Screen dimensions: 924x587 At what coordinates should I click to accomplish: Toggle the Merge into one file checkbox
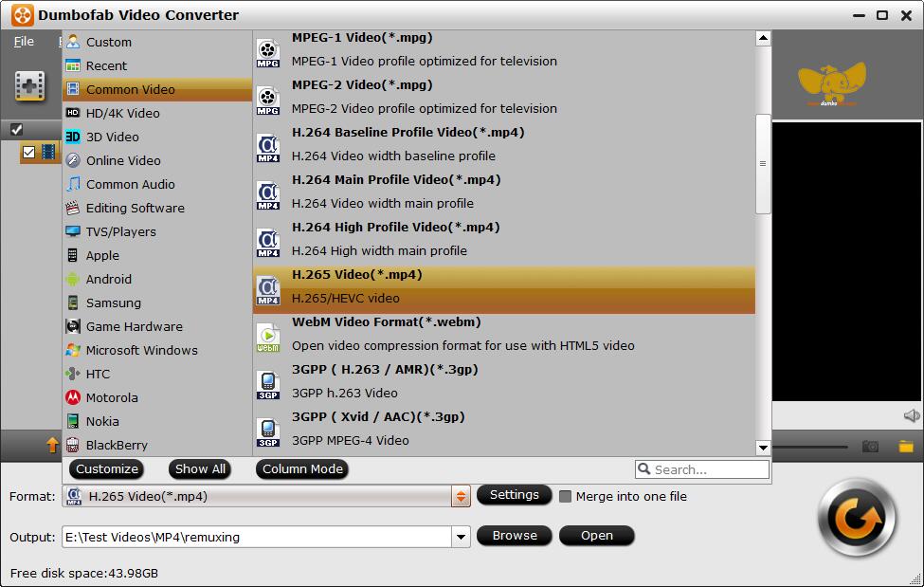(x=565, y=496)
